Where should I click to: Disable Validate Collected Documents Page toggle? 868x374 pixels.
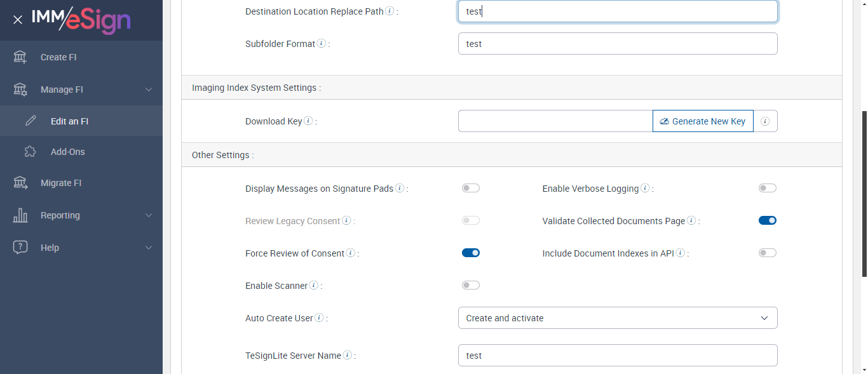pos(768,220)
